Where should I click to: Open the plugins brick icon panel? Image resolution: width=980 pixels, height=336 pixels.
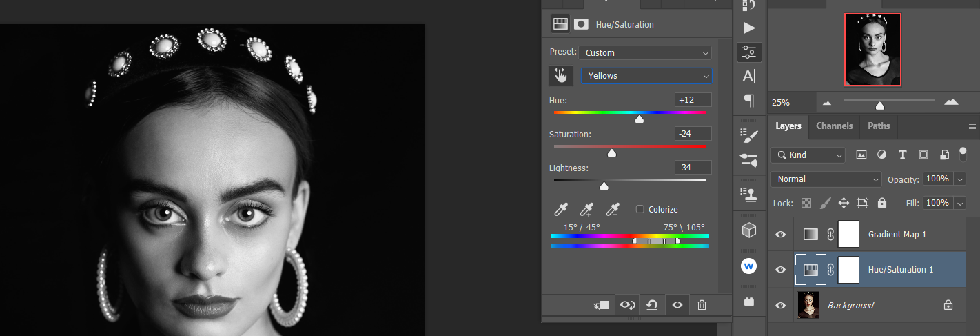pyautogui.click(x=749, y=302)
